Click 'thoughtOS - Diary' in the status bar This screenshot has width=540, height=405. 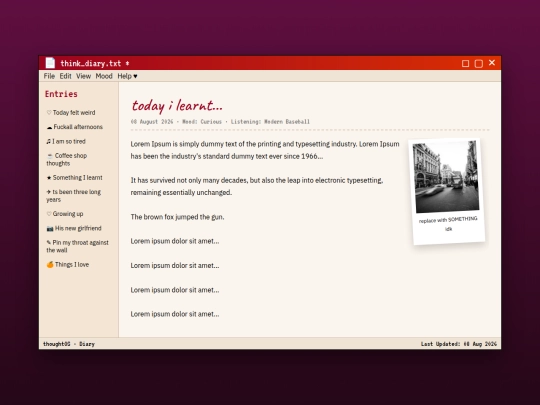[x=69, y=344]
